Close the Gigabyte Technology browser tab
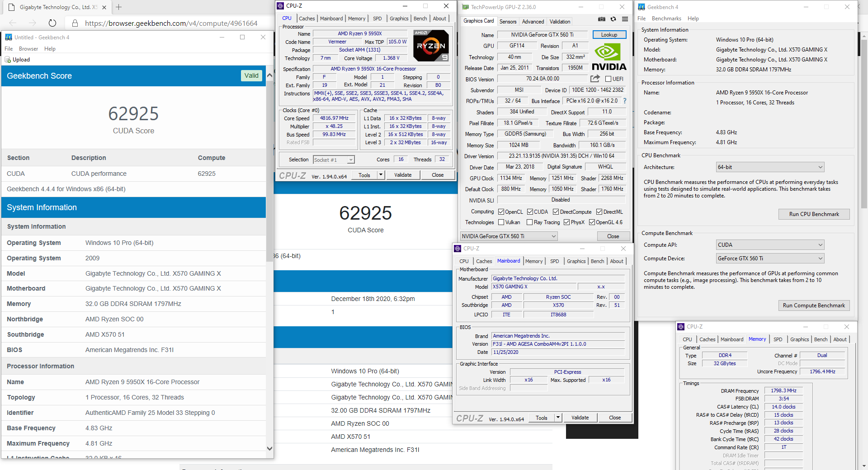 pyautogui.click(x=104, y=7)
